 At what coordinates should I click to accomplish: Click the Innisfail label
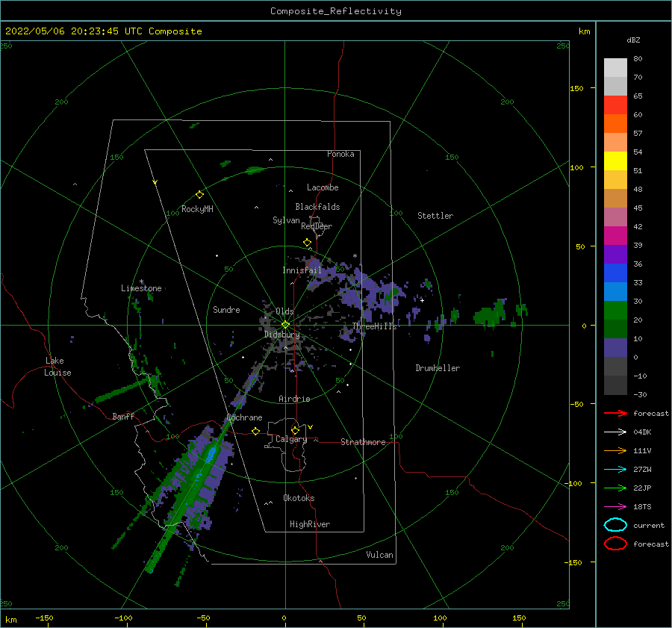click(302, 270)
